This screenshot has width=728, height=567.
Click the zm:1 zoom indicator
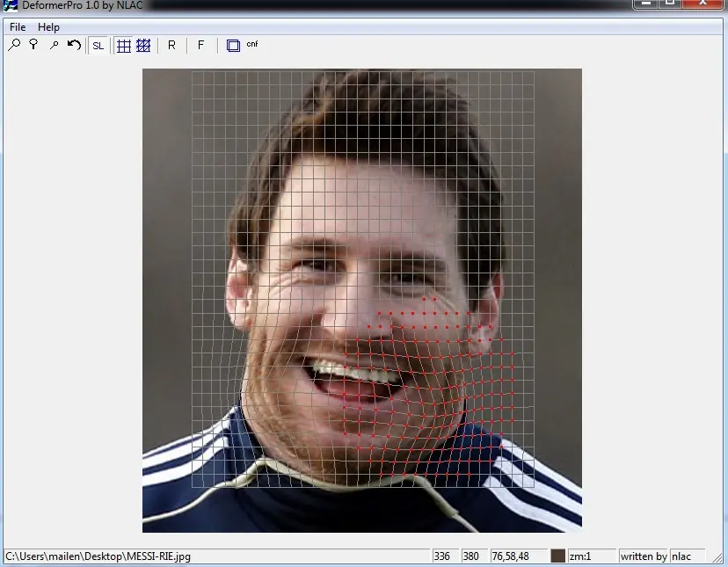coord(580,556)
